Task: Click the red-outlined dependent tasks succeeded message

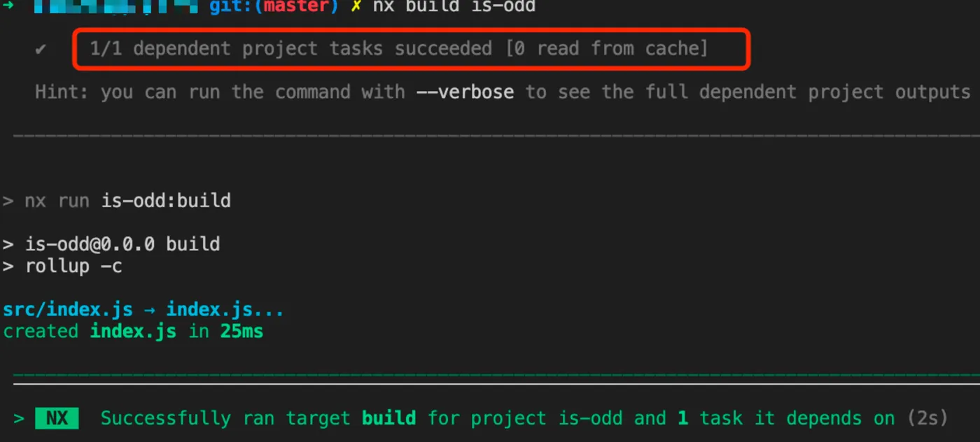Action: 398,48
